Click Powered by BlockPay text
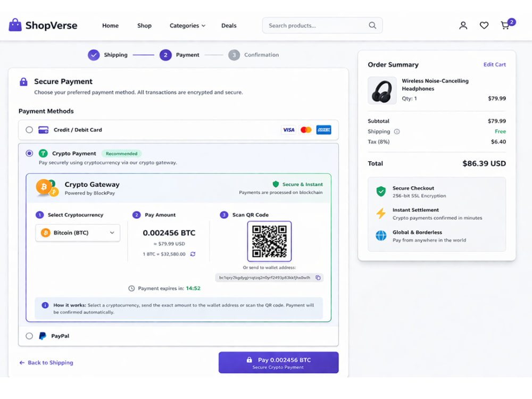 click(89, 193)
